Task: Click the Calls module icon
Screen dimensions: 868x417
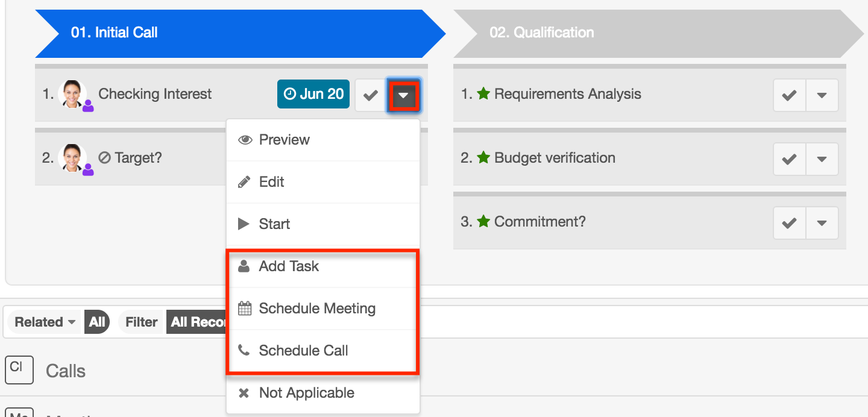Action: (x=18, y=369)
